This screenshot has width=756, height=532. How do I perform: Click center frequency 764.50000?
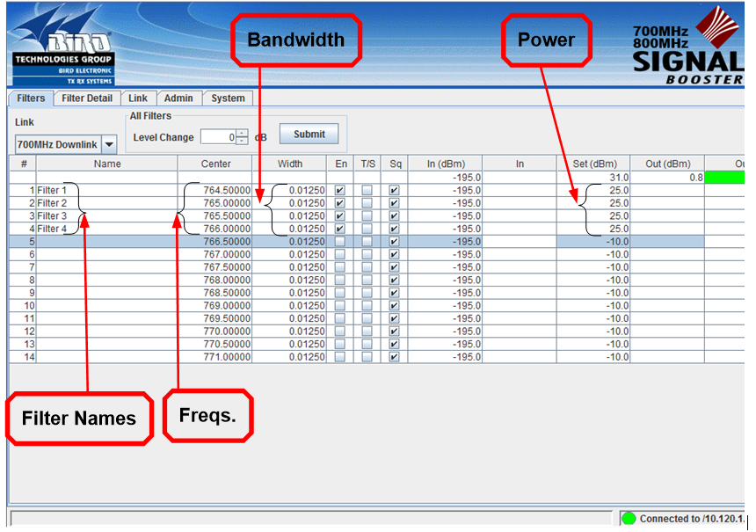tap(227, 190)
